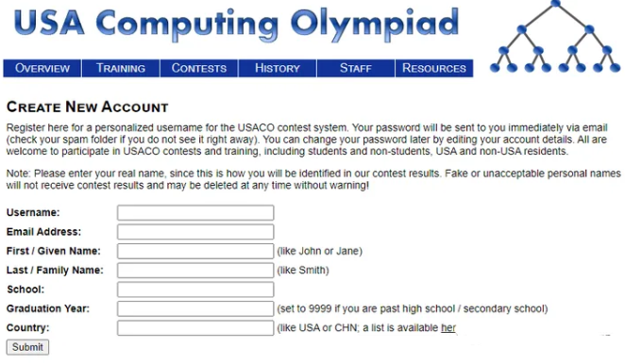Click the Username field label
Screen dimensions: 625x364
click(x=33, y=212)
